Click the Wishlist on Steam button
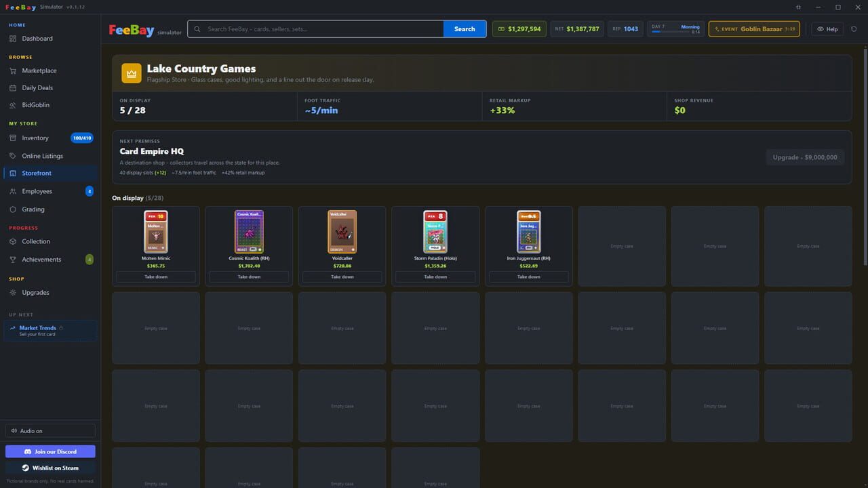This screenshot has height=488, width=868. 50,468
